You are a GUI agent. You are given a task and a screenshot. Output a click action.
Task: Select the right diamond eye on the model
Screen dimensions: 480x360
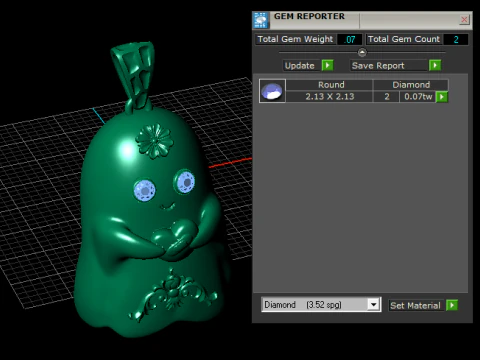pos(184,182)
